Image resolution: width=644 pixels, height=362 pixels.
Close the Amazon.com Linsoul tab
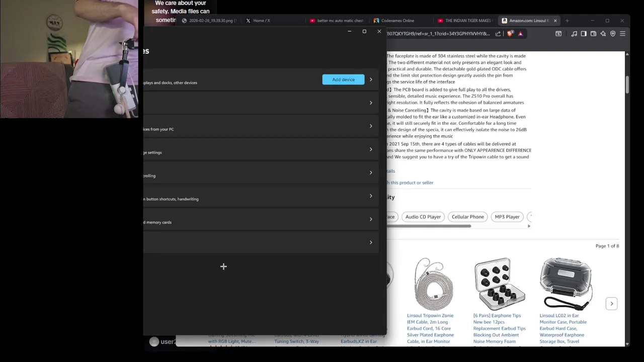click(x=555, y=21)
